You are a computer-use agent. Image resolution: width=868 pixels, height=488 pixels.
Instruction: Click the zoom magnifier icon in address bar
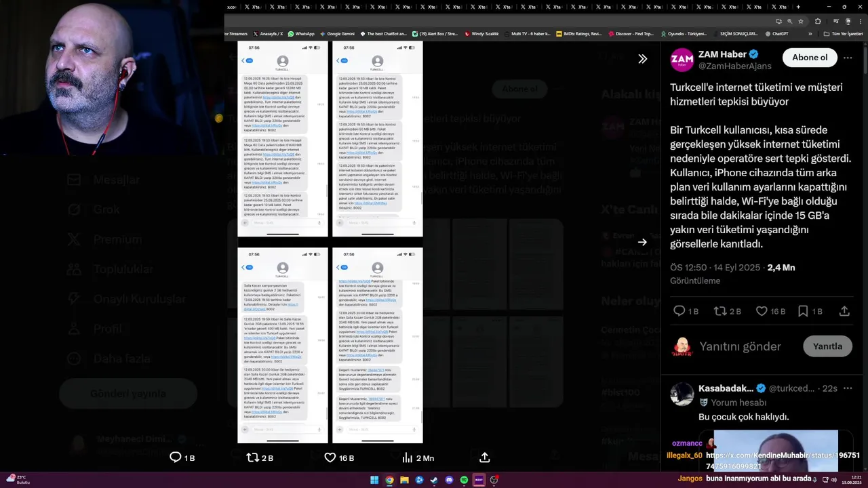click(789, 21)
